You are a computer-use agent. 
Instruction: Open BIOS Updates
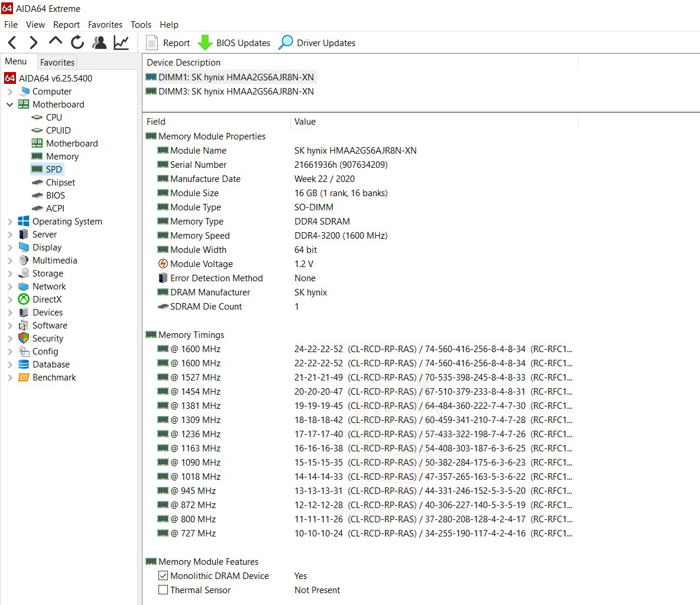[x=234, y=43]
